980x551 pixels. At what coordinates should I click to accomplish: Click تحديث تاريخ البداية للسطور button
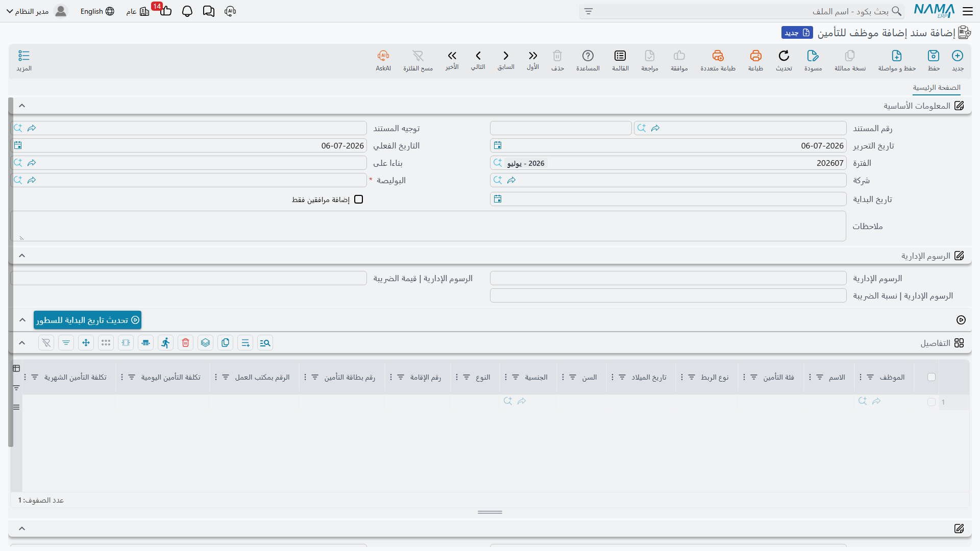87,320
